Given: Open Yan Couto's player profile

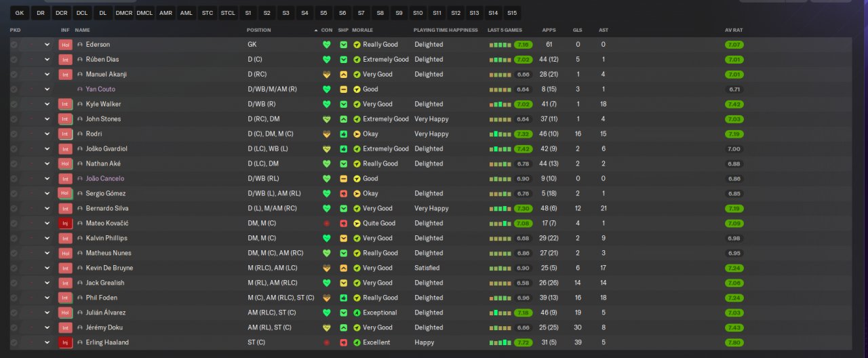Looking at the screenshot, I should pyautogui.click(x=100, y=89).
